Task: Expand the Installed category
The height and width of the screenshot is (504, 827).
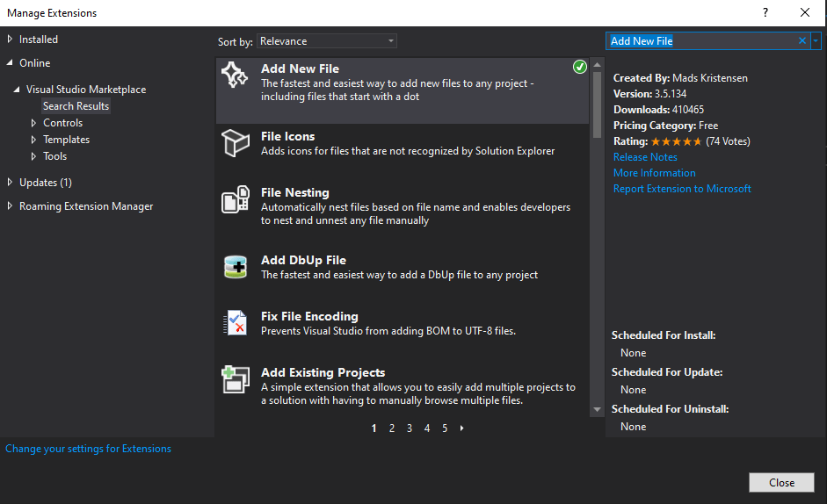Action: click(x=11, y=40)
